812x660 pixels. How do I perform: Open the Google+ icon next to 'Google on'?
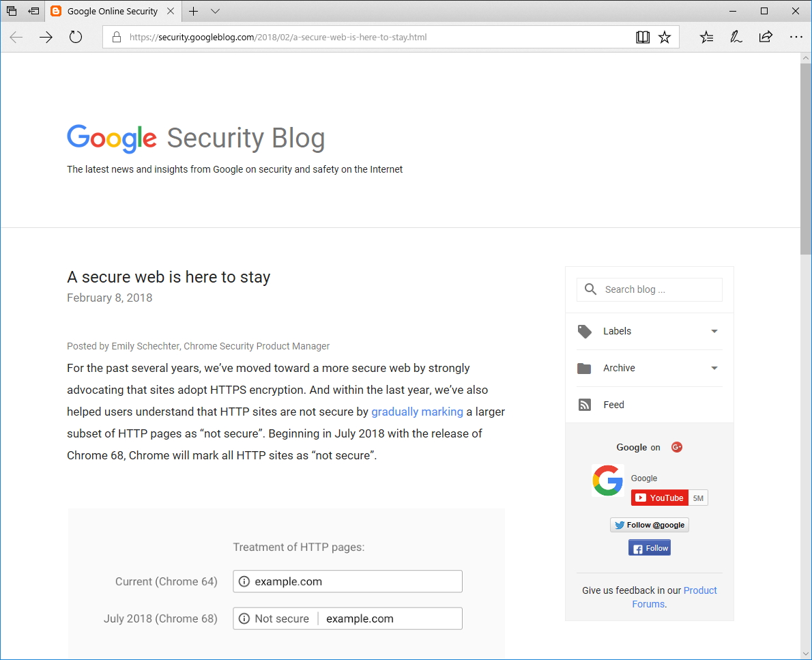676,447
